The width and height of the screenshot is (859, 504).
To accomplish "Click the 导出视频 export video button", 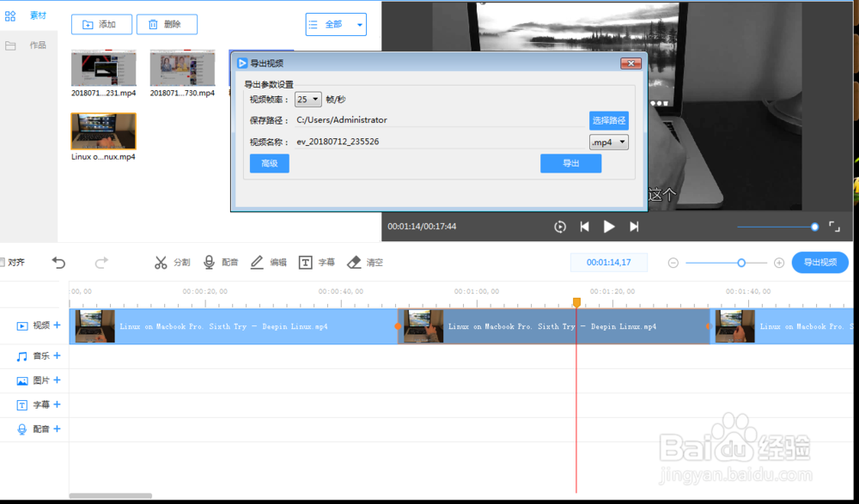I will 820,263.
